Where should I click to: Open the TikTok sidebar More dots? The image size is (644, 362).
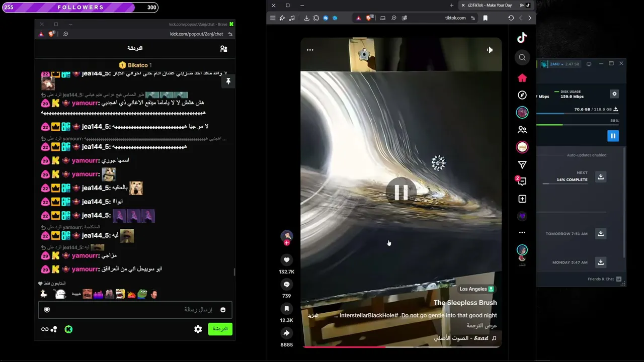(x=522, y=232)
